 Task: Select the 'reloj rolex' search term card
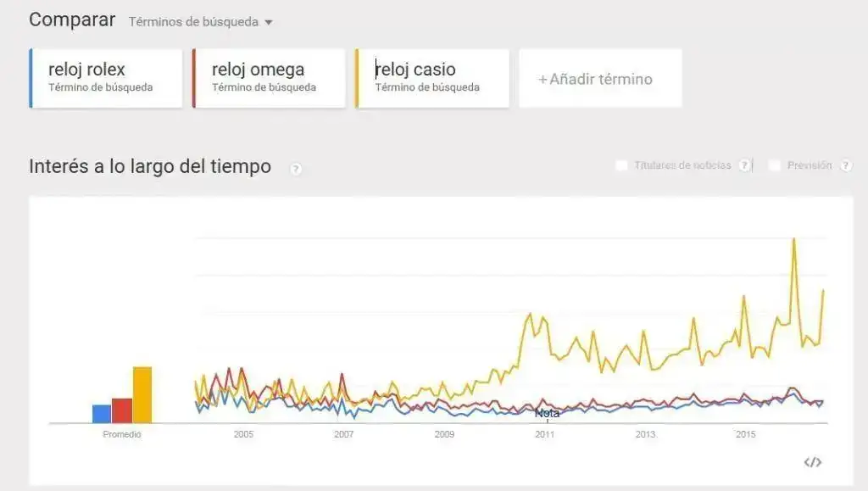(106, 77)
